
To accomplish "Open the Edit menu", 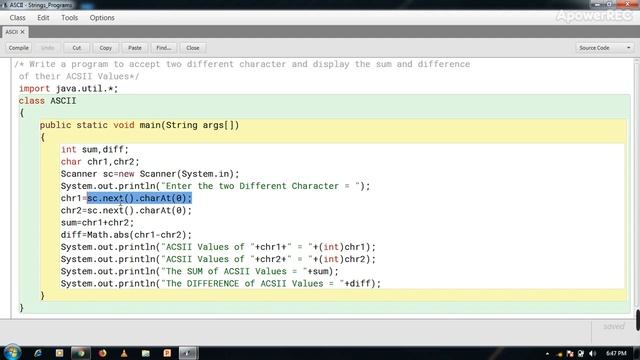I will 43,18.
